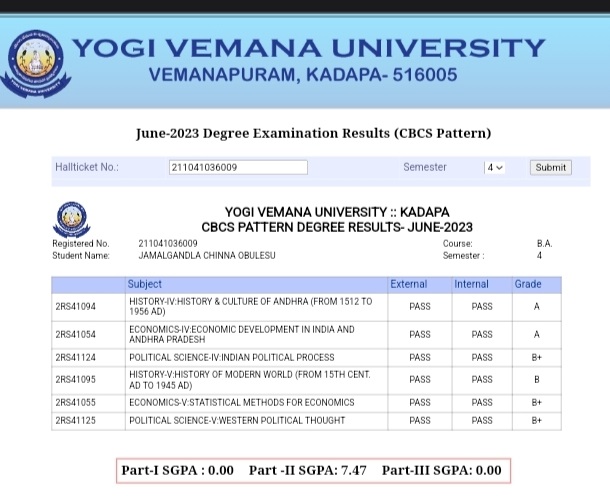
Task: Click grade A for 2RS41094 row
Action: [536, 307]
